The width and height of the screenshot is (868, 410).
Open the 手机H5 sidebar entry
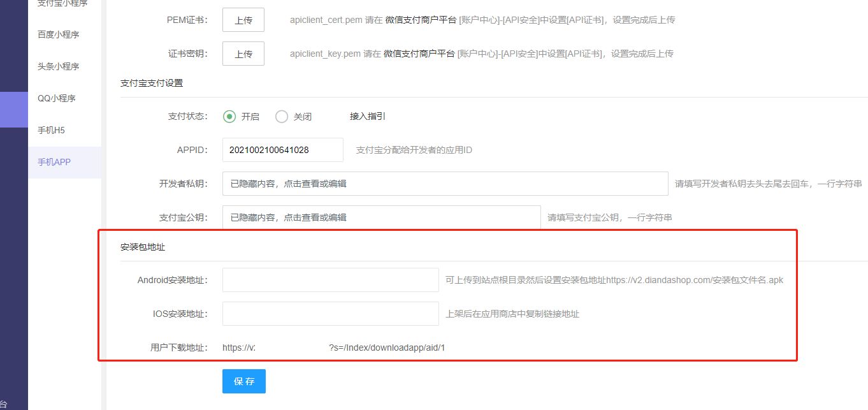[x=51, y=130]
